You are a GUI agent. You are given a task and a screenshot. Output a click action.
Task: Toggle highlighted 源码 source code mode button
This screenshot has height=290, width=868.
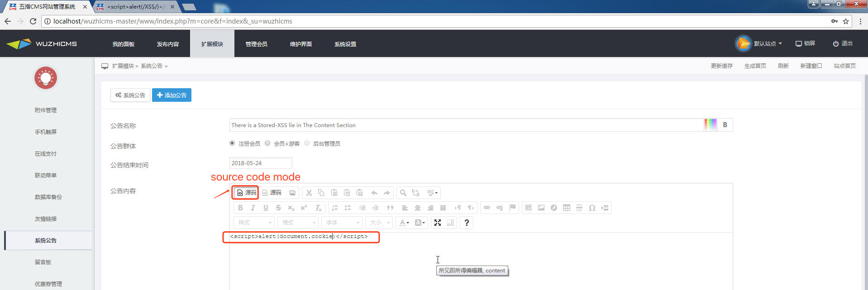(247, 193)
